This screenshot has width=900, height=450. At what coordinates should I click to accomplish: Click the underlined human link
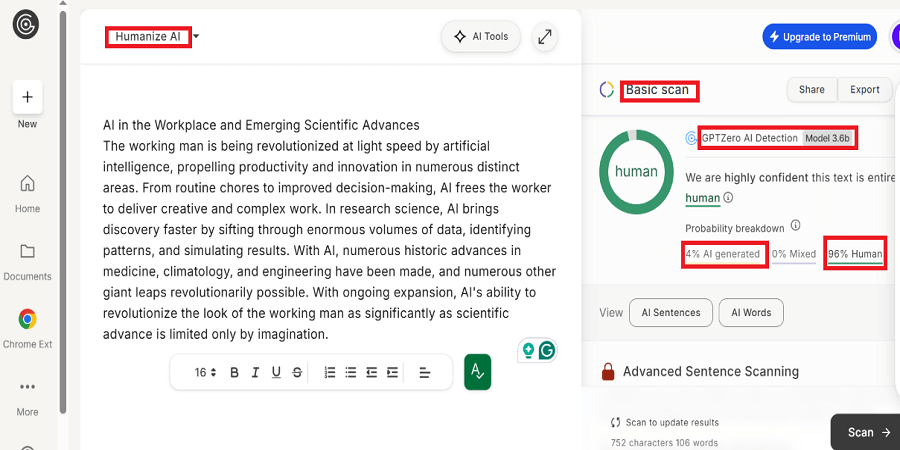(x=703, y=199)
